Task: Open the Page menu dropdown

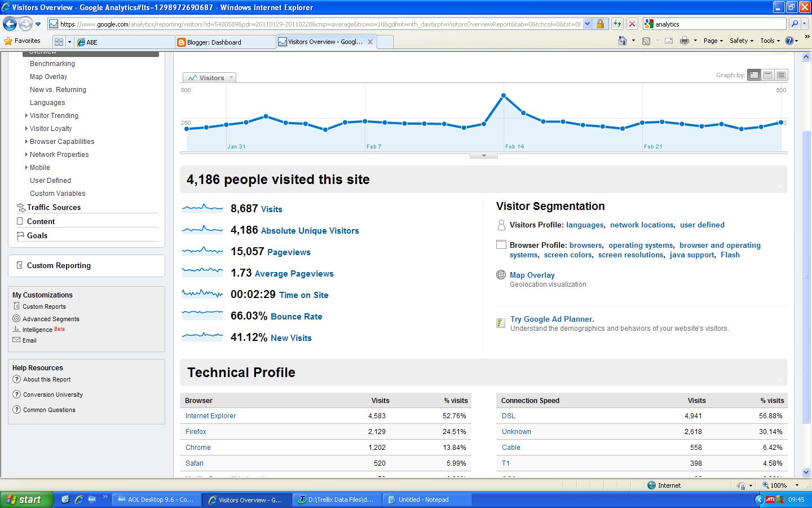Action: click(713, 41)
